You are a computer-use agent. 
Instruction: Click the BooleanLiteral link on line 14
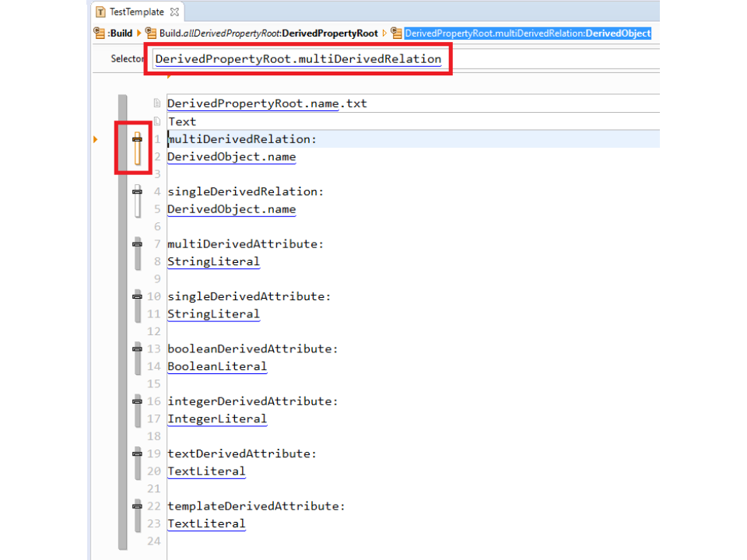217,366
